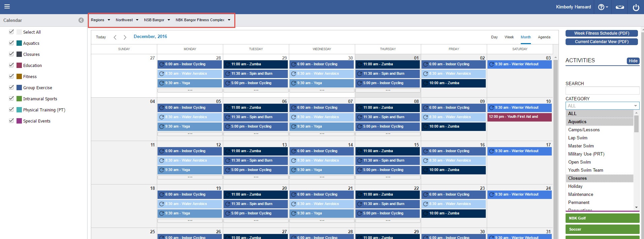Click the power logout icon
This screenshot has width=644, height=239.
tap(636, 7)
